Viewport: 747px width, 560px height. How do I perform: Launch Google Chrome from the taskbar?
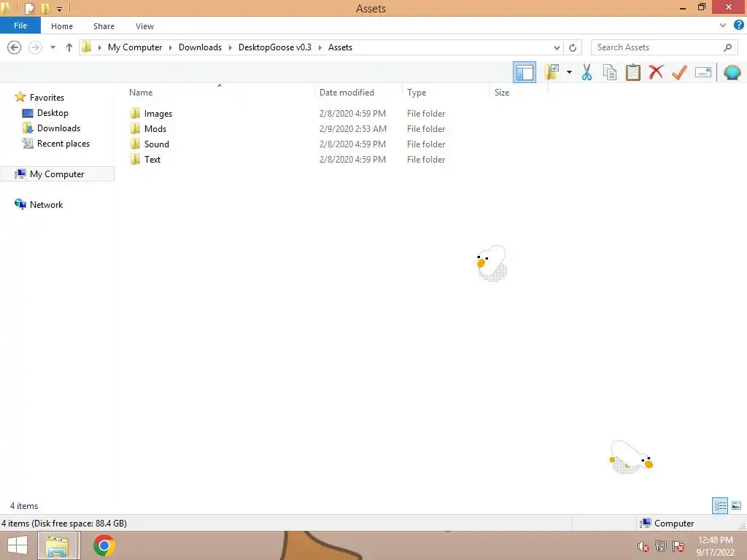104,545
